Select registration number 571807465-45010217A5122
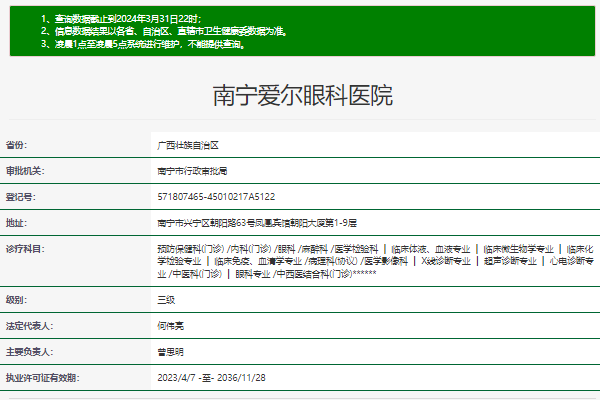The width and height of the screenshot is (600, 400). (x=216, y=197)
